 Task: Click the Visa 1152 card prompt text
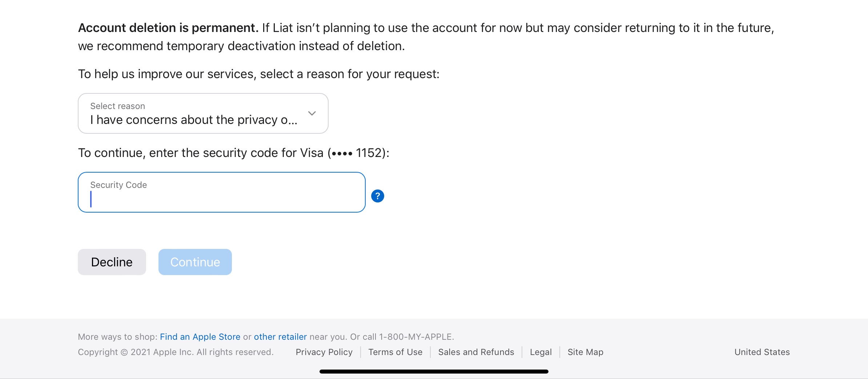coord(233,153)
